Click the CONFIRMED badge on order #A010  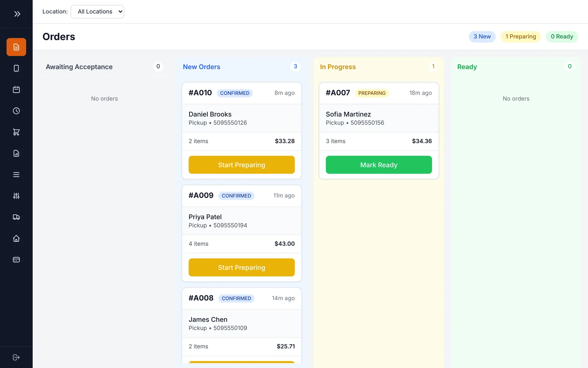235,93
